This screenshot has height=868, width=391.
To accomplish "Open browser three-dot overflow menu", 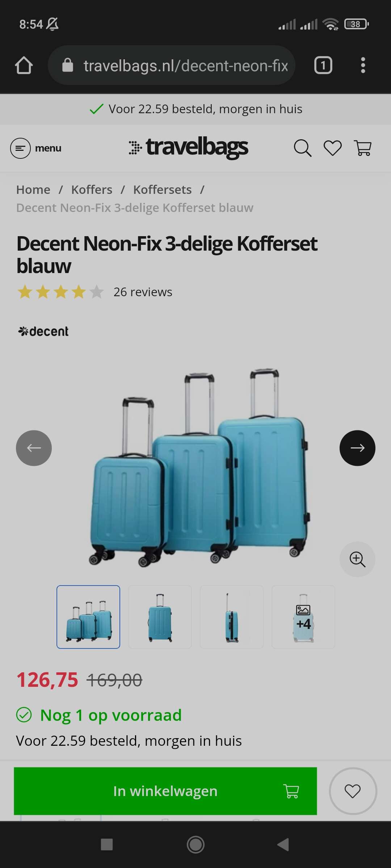I will pyautogui.click(x=363, y=65).
